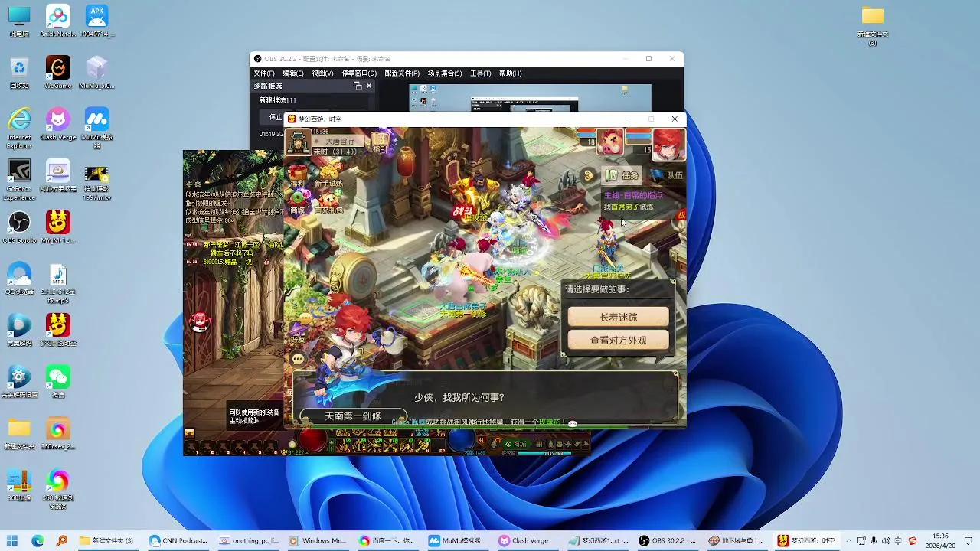The width and height of the screenshot is (980, 551).
Task: Open OBS 停靠窗口(D) menu
Action: click(x=359, y=73)
